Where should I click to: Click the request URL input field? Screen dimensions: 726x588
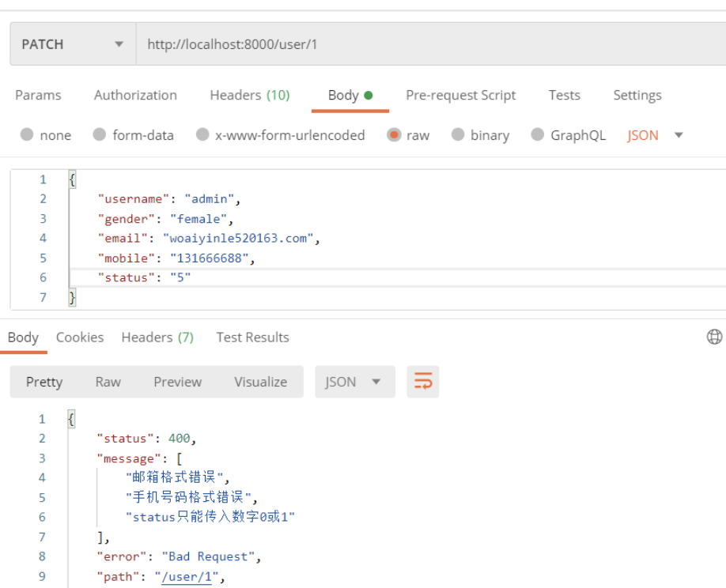[427, 44]
